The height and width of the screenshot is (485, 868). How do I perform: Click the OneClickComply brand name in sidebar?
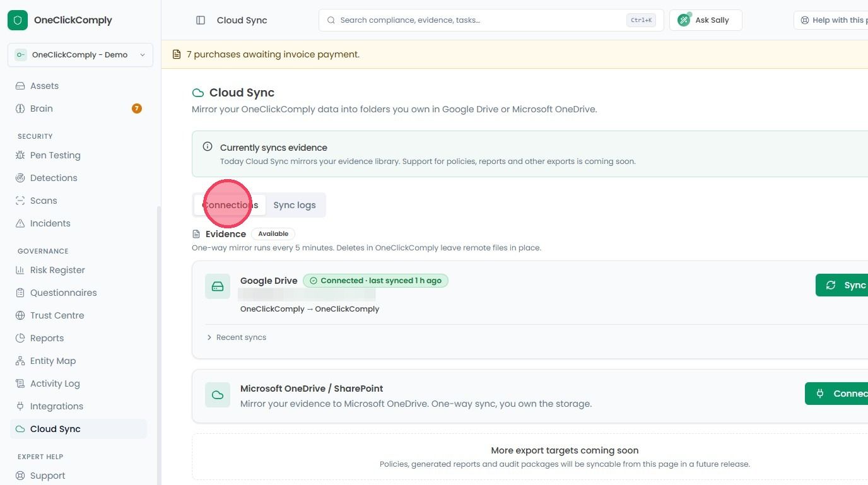(73, 20)
